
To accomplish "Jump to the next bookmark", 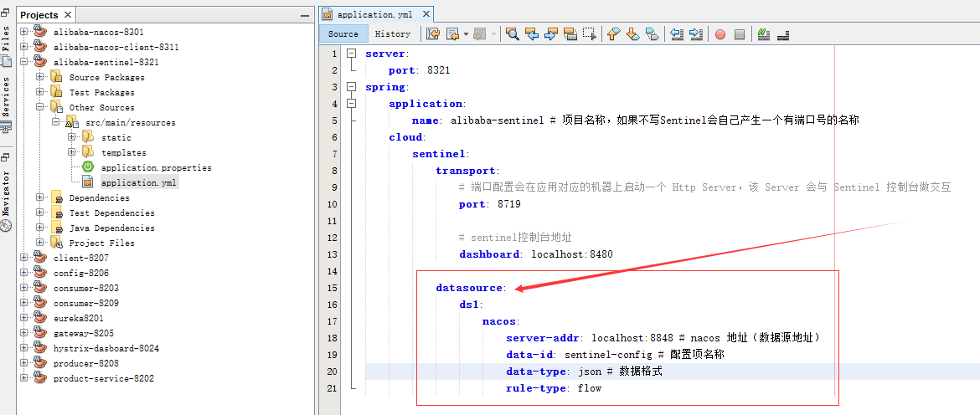I will 632,34.
